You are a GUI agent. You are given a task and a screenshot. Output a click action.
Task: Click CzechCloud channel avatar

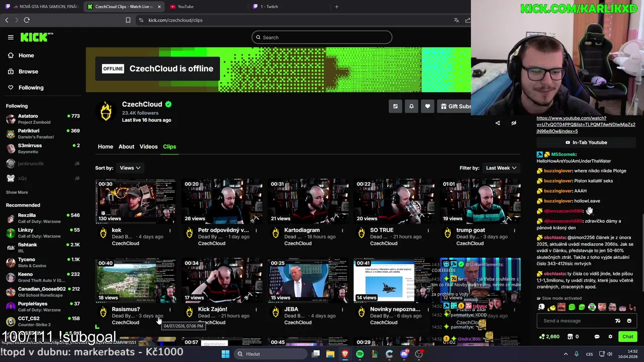tap(106, 112)
